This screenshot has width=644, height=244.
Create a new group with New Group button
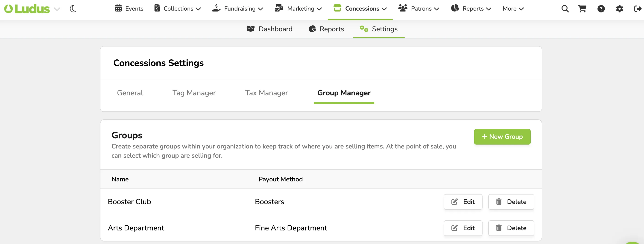click(x=502, y=137)
